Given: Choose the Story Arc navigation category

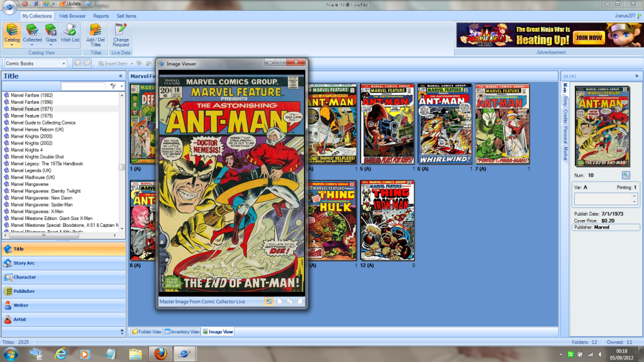Looking at the screenshot, I should tap(64, 263).
